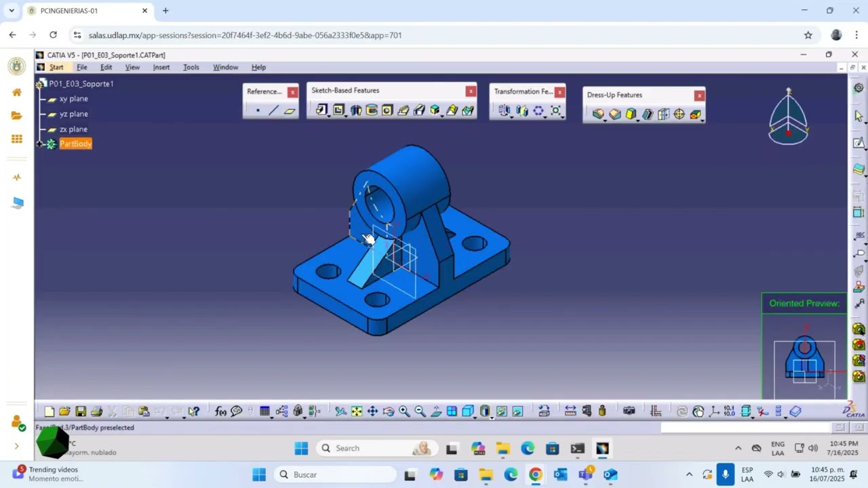Select the Multi-sections Solid icon
Screen dimensions: 868x488
pyautogui.click(x=452, y=110)
